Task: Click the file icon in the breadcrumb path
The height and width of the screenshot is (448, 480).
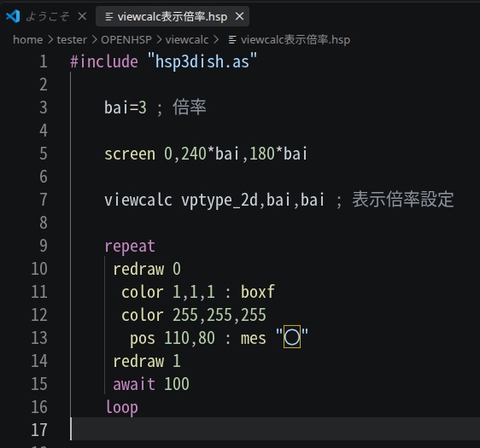Action: pos(232,40)
